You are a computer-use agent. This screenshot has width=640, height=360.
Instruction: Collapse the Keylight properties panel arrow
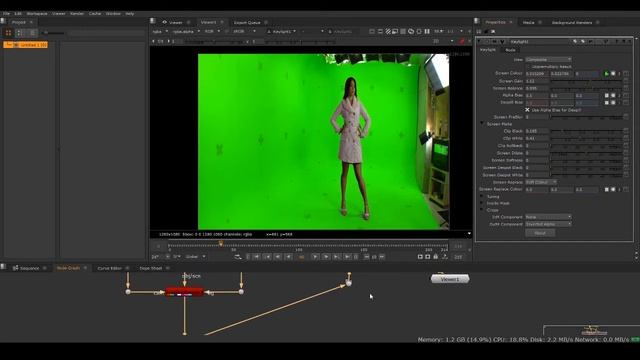tap(480, 42)
